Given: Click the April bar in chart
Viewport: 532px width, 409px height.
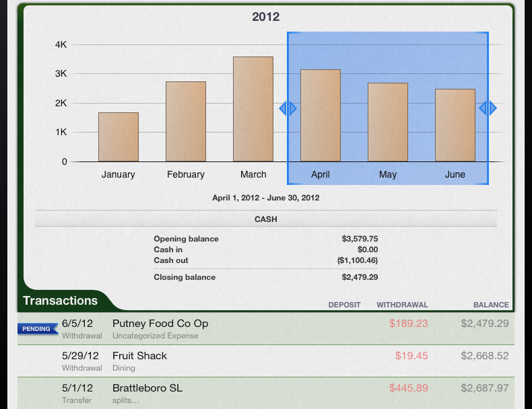Looking at the screenshot, I should 321,116.
